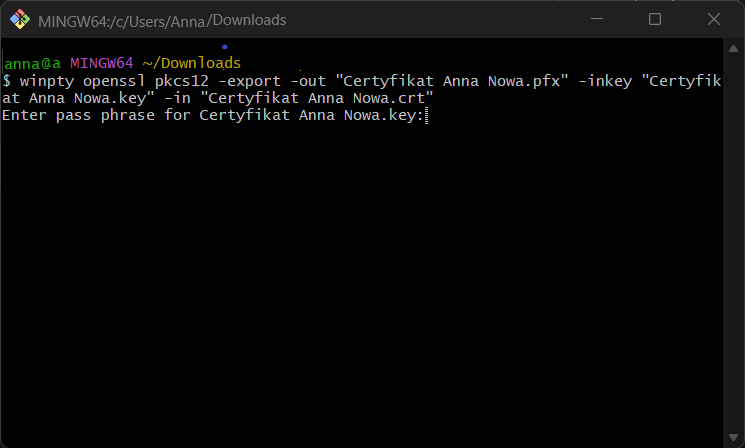The image size is (745, 448).
Task: Click the green anna@a prompt text
Action: (31, 64)
